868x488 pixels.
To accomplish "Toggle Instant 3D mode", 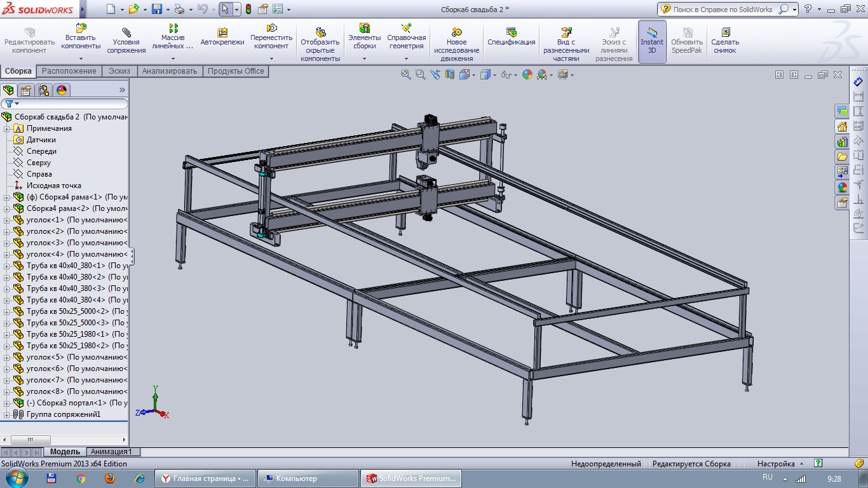I will pyautogui.click(x=652, y=41).
